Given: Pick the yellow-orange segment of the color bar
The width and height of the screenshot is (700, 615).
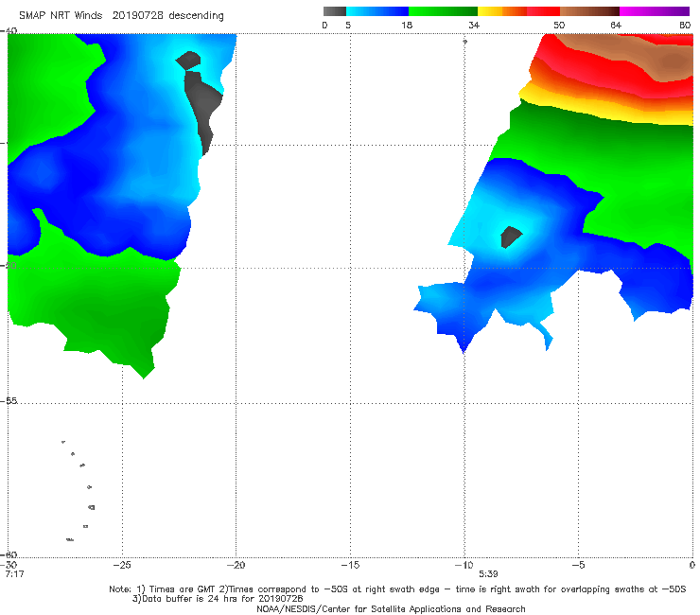Looking at the screenshot, I should [502, 11].
